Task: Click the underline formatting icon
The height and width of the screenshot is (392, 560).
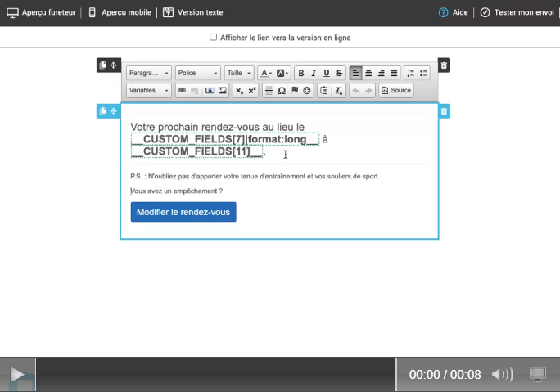Action: coord(326,73)
